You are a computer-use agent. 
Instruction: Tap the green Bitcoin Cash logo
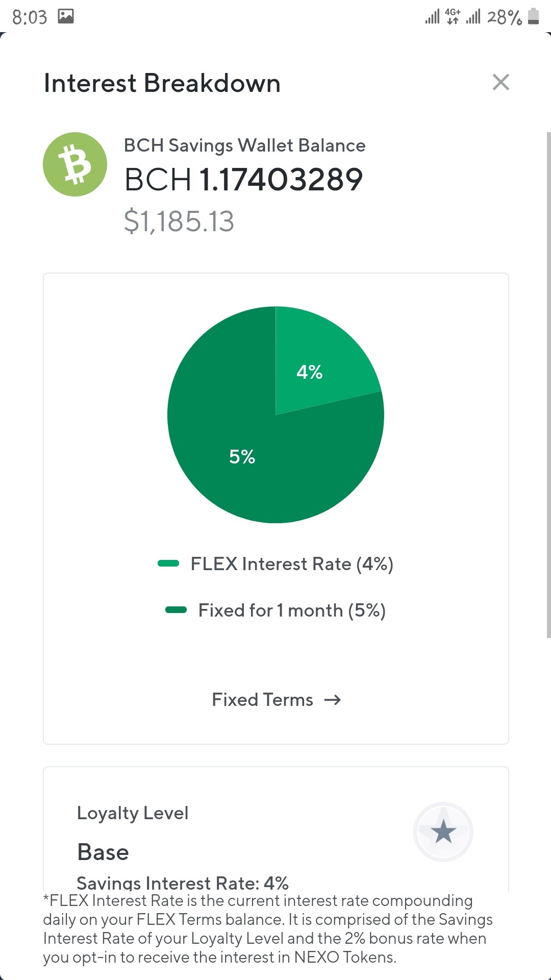75,164
